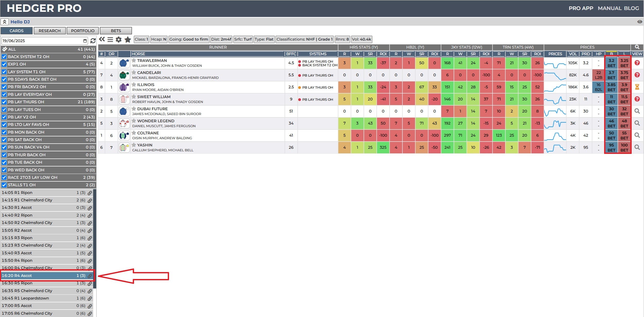Toggle the EXP1 OH system checkbox
This screenshot has width=644, height=317.
click(x=4, y=64)
